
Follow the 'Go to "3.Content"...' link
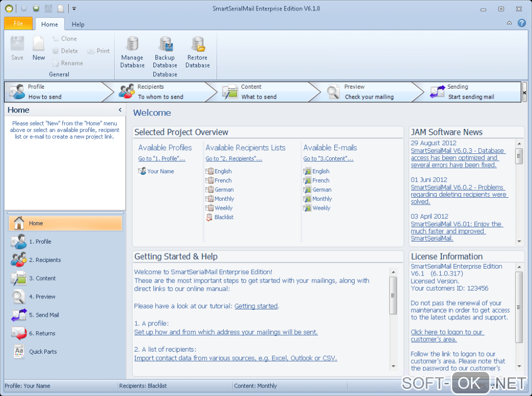pos(329,159)
